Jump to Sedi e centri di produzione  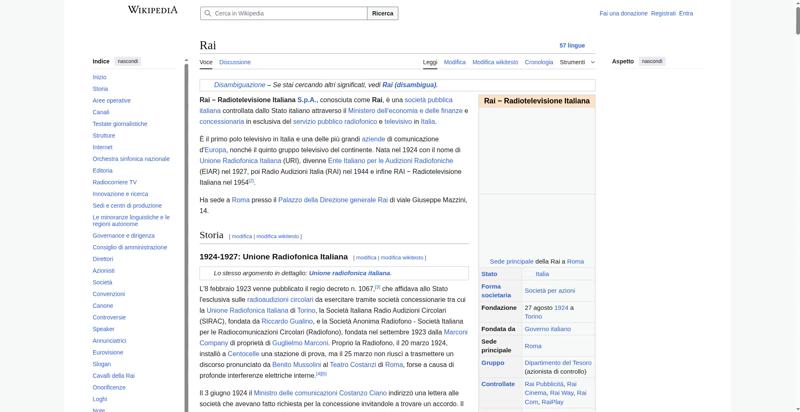(x=127, y=206)
